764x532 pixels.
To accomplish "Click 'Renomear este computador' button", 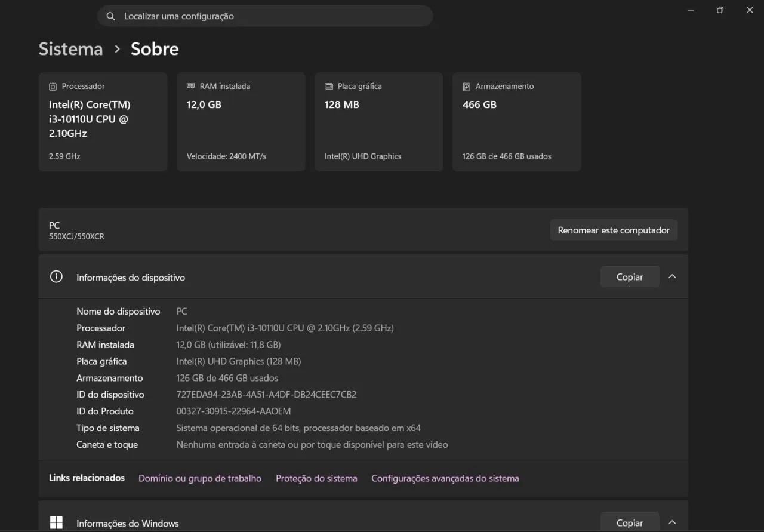I will (614, 230).
